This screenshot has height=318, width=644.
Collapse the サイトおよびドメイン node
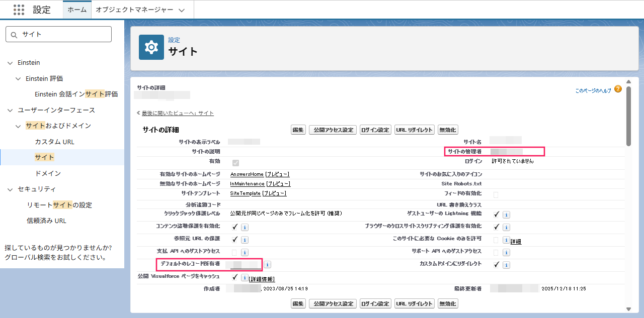18,126
